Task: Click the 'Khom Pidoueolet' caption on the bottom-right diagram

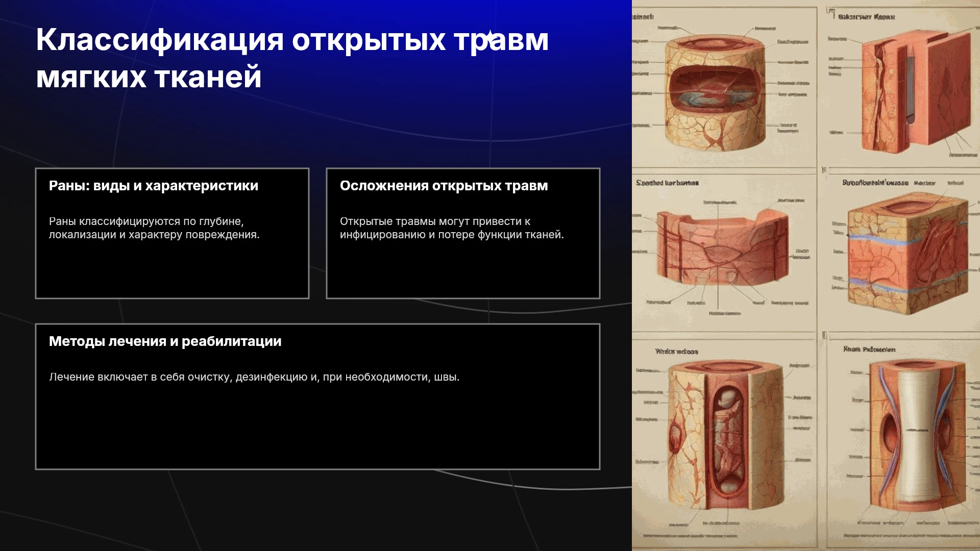Action: pyautogui.click(x=869, y=349)
